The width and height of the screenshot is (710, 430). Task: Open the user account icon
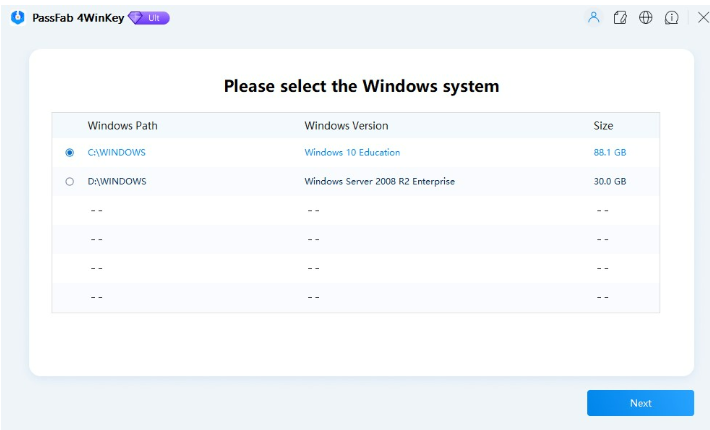tap(594, 18)
